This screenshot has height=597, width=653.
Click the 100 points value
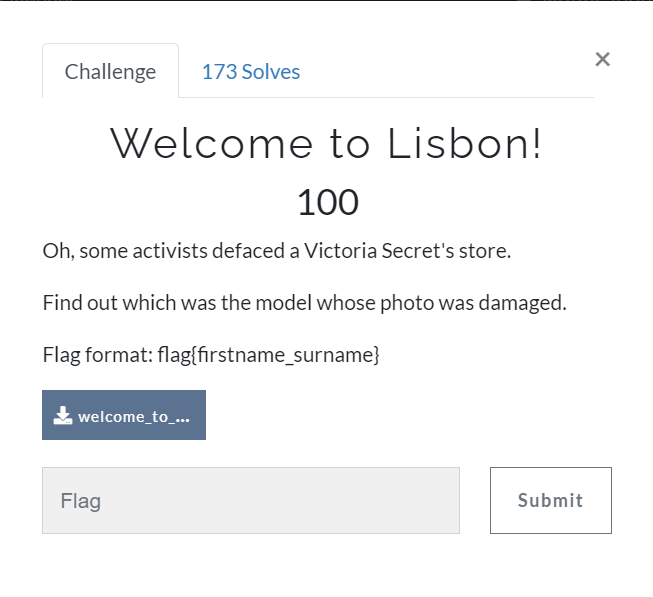pyautogui.click(x=327, y=202)
